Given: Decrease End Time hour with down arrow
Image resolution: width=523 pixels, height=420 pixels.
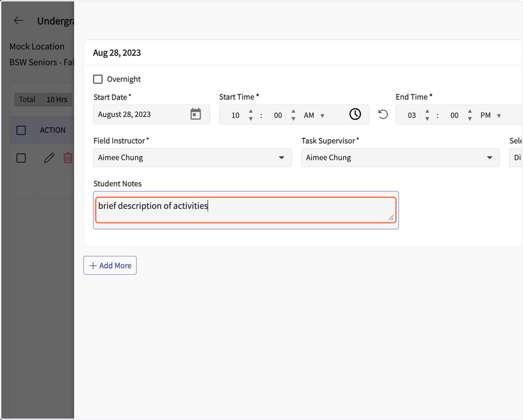Looking at the screenshot, I should pyautogui.click(x=427, y=119).
